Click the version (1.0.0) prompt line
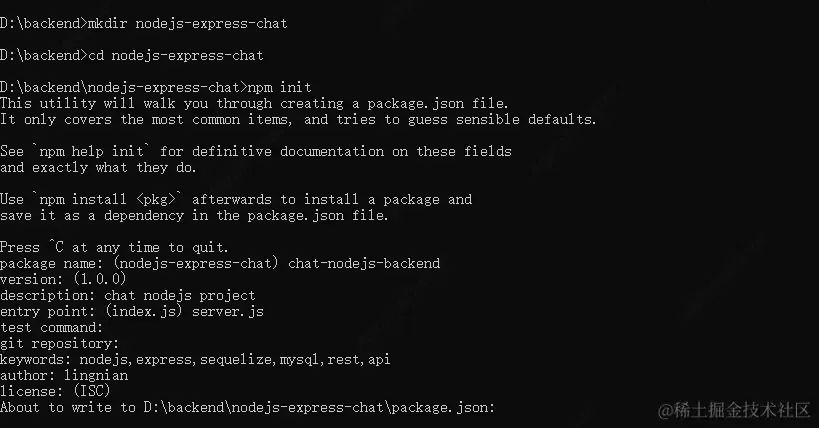The width and height of the screenshot is (819, 428). coord(63,280)
